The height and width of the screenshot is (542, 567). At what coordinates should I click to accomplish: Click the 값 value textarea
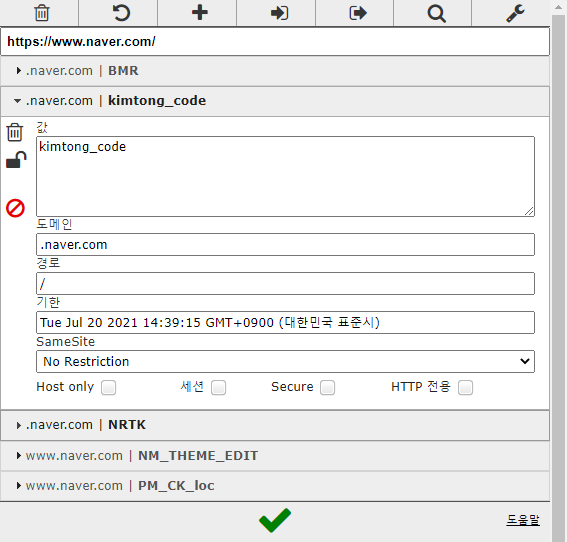285,176
